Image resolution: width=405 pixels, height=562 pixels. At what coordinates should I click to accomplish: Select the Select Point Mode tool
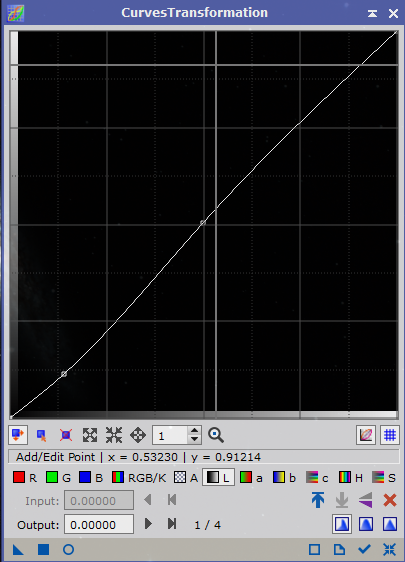(x=42, y=435)
